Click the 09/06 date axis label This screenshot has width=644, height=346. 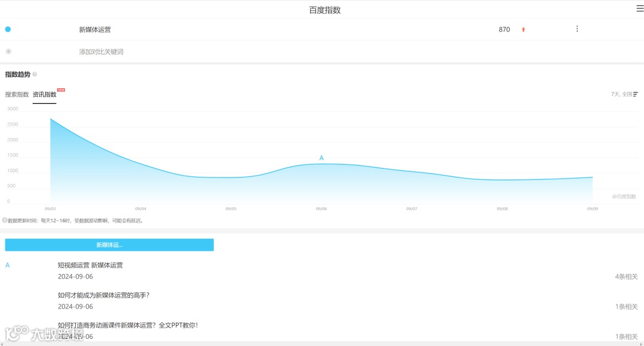click(321, 208)
